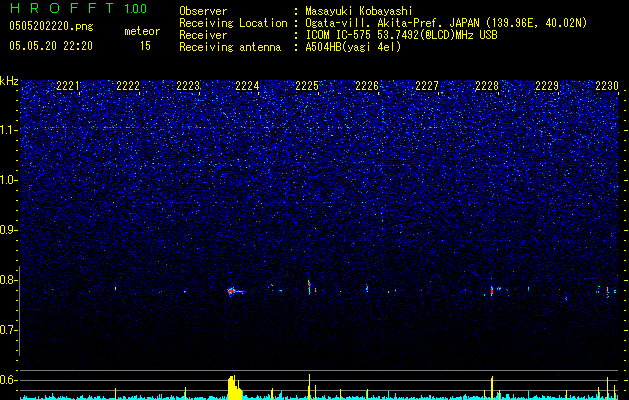Click the 2225 time marker
This screenshot has width=629, height=400.
pyautogui.click(x=307, y=86)
